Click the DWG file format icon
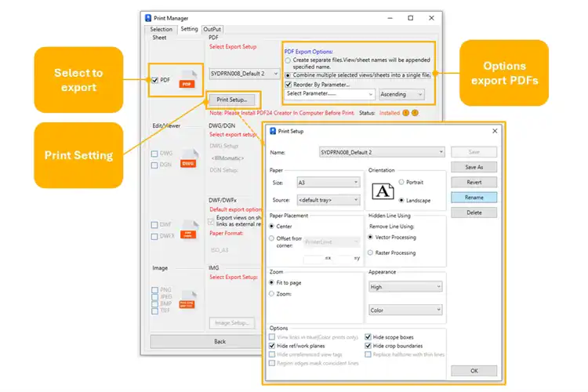The width and height of the screenshot is (588, 392). (x=187, y=162)
